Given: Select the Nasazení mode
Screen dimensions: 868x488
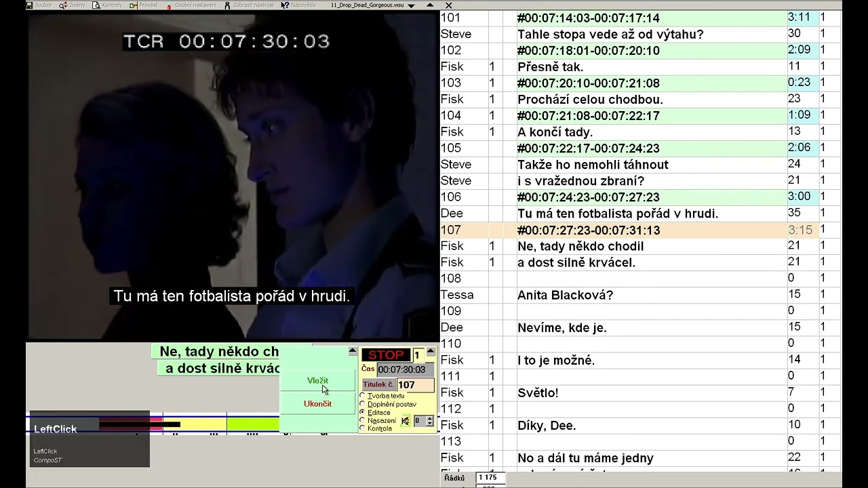Looking at the screenshot, I should (377, 420).
